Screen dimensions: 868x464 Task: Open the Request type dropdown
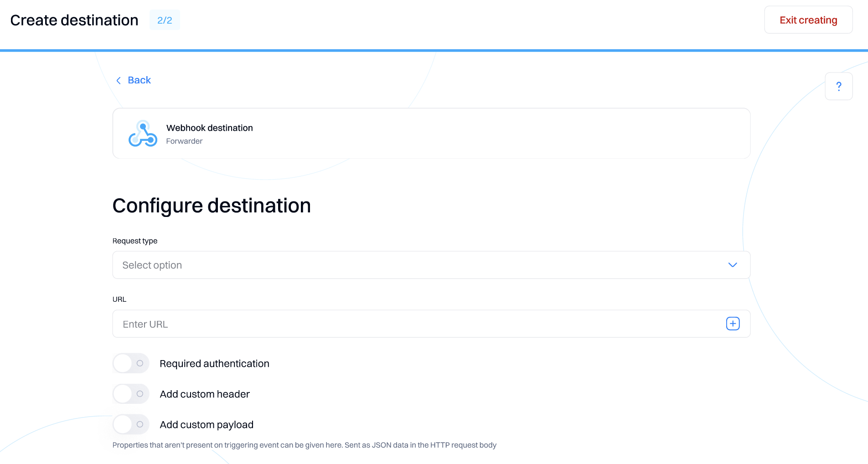pos(431,265)
